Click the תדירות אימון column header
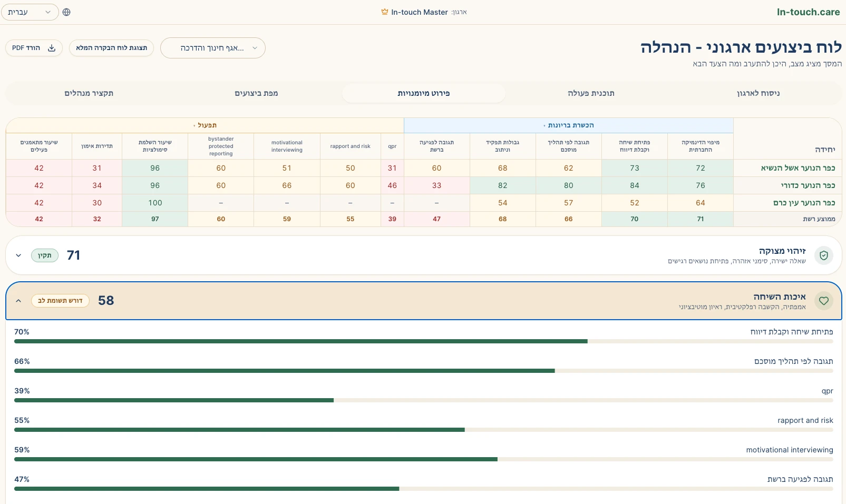The width and height of the screenshot is (846, 504). (97, 146)
